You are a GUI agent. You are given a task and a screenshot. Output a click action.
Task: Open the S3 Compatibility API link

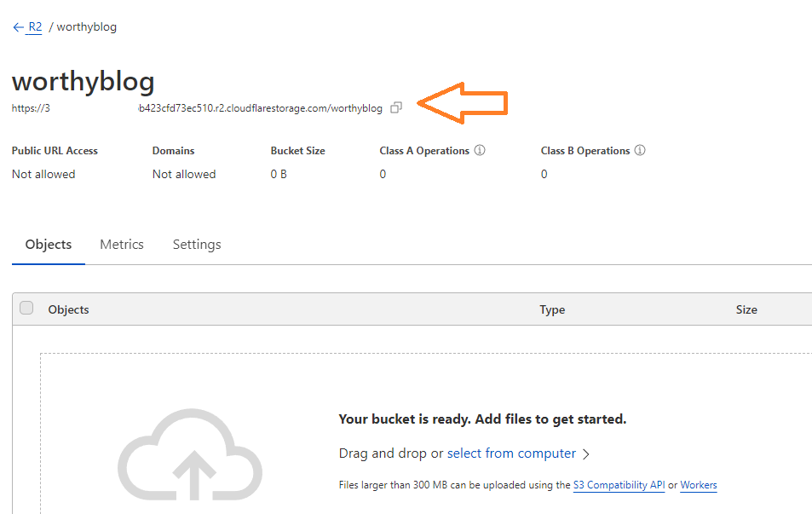tap(619, 485)
